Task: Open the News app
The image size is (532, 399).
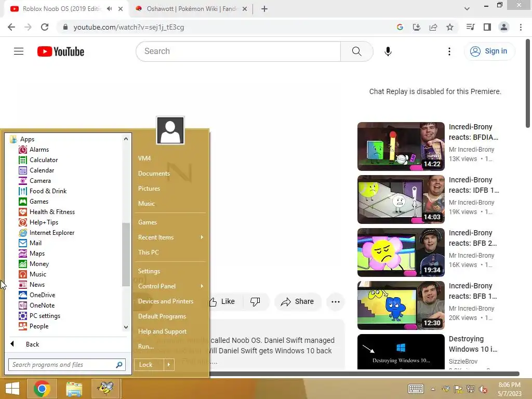Action: click(32, 285)
